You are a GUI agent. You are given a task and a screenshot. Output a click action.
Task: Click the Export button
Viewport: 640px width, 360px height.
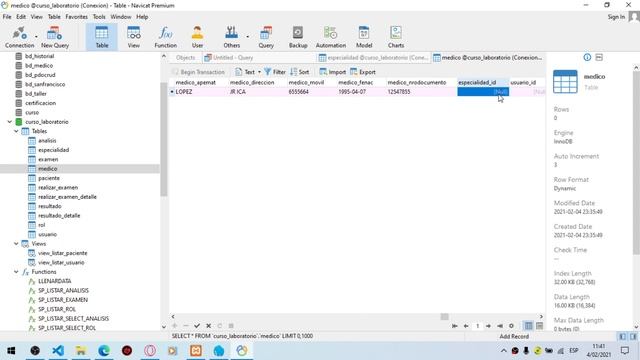point(363,72)
